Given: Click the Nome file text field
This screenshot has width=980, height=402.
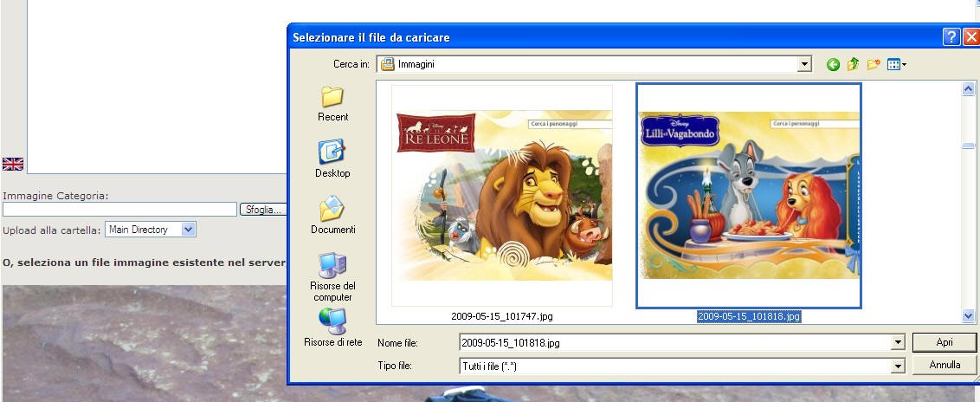Looking at the screenshot, I should [x=675, y=342].
